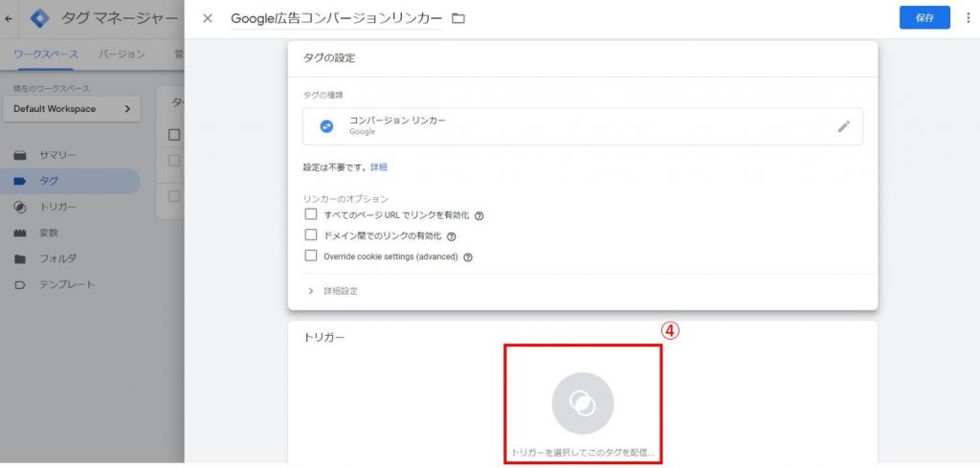The height and width of the screenshot is (468, 980).
Task: Open タグ in the sidebar
Action: (x=70, y=181)
